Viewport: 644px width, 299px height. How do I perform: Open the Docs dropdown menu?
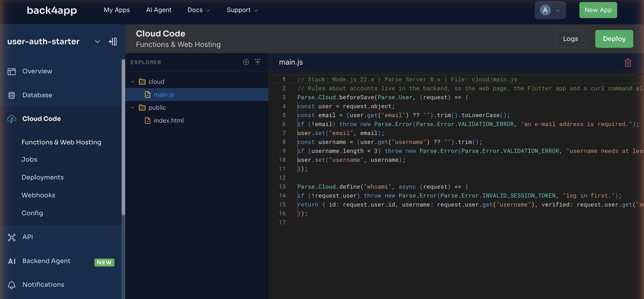coord(198,10)
